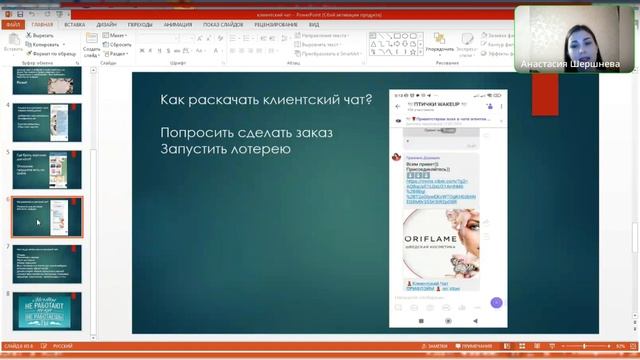
Task: Toggle italic (К) formatting
Action: coord(151,51)
